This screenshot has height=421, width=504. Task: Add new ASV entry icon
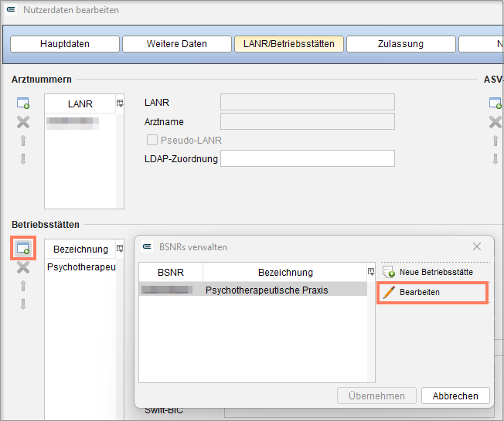click(x=495, y=103)
